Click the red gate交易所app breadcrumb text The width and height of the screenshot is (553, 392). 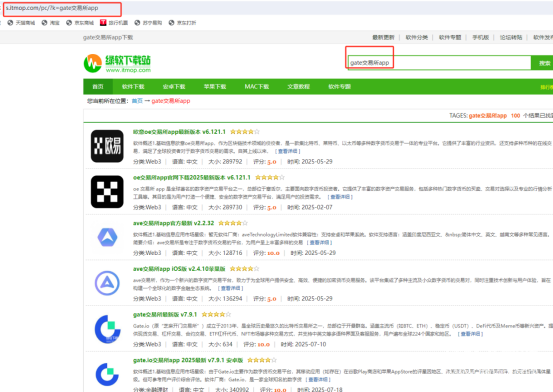pos(171,101)
